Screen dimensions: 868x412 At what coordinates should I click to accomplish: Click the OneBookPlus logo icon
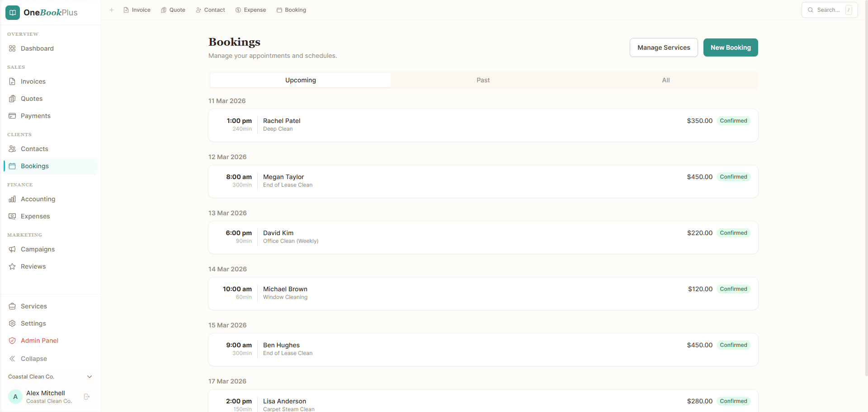click(13, 13)
